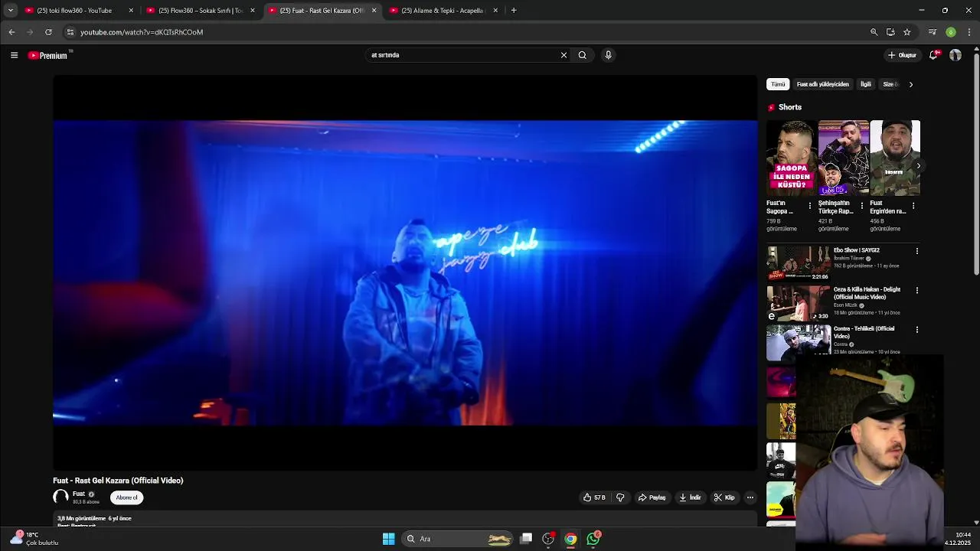Open Fuat channel avatar

[x=60, y=497]
